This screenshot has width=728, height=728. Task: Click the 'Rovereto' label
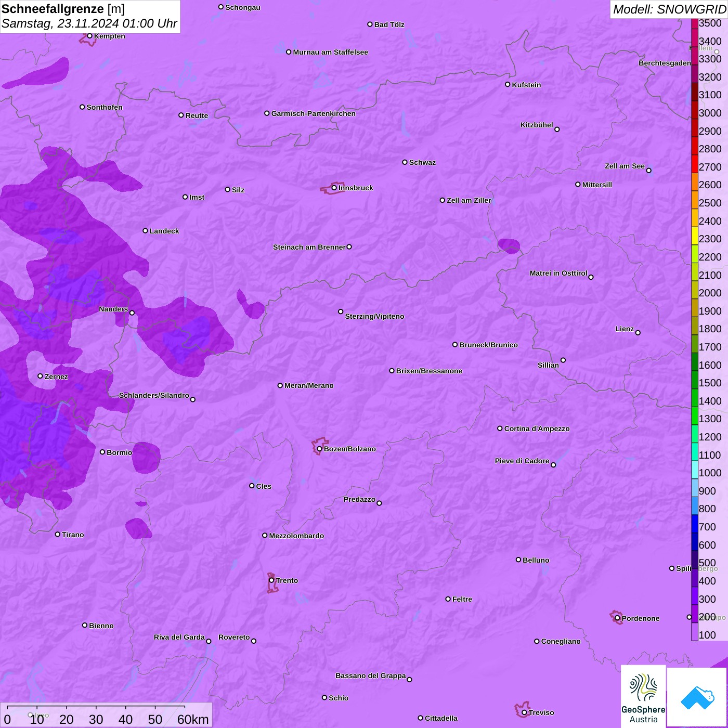234,637
